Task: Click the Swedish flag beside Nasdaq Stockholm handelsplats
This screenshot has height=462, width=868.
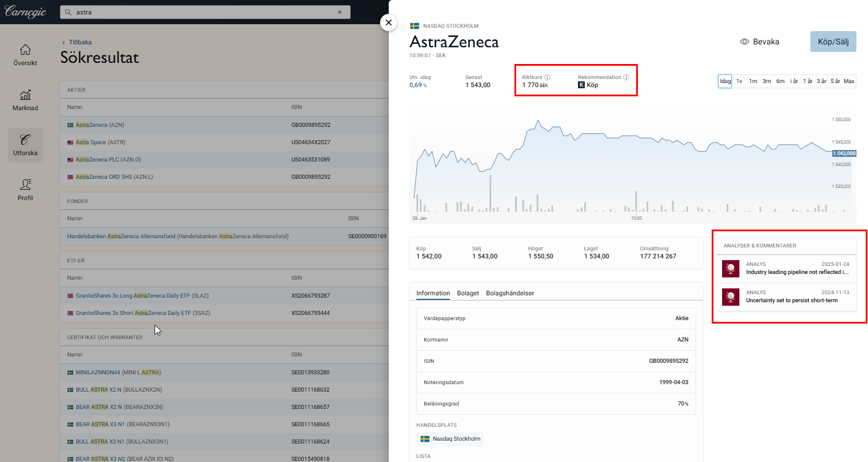Action: [425, 439]
